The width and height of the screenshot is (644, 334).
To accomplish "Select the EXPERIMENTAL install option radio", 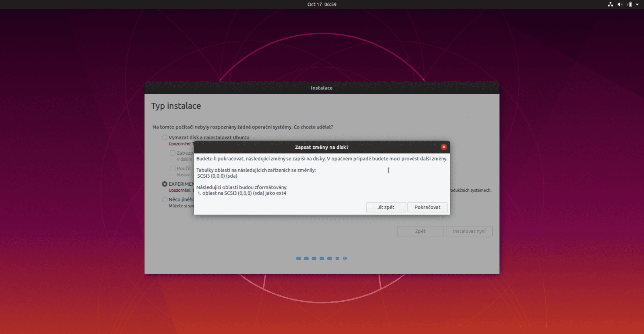I will [165, 184].
